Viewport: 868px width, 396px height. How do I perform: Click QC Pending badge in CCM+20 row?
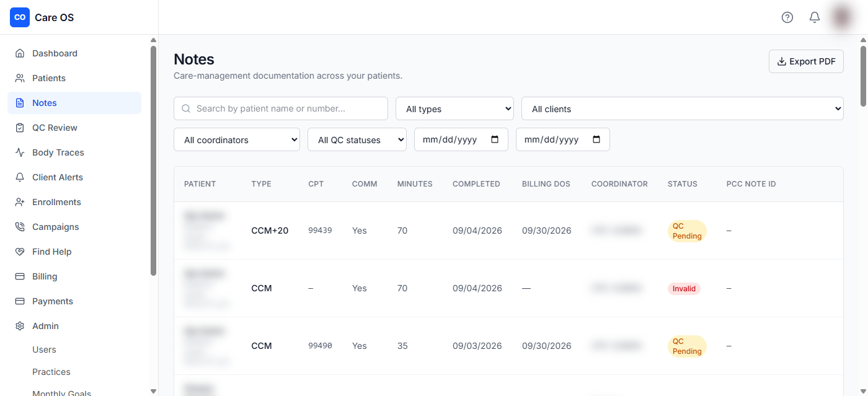click(x=687, y=231)
